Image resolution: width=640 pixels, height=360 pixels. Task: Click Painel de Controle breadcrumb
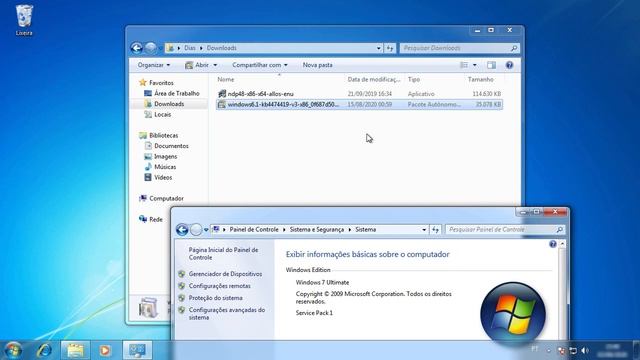pos(254,229)
